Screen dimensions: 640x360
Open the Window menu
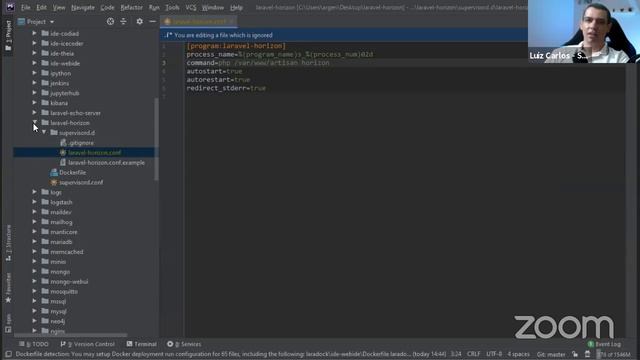[x=213, y=7]
